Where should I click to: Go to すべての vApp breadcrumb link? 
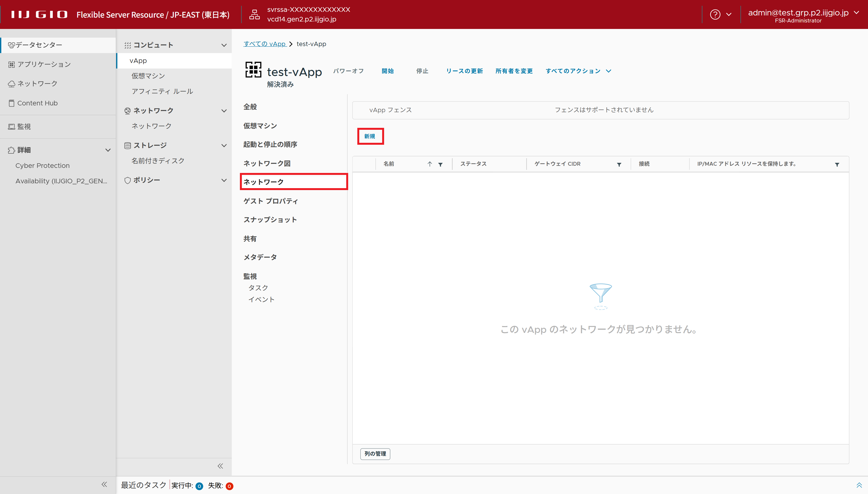(264, 44)
